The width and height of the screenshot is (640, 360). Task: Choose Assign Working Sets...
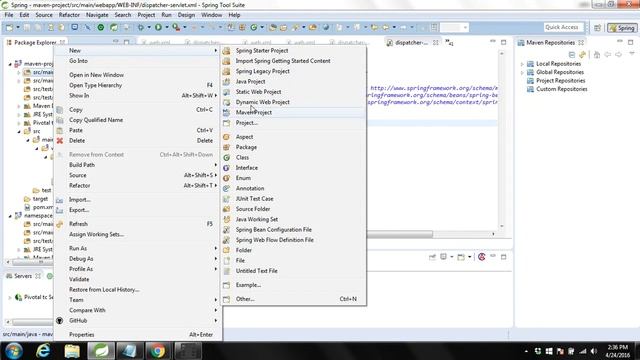(138, 234)
